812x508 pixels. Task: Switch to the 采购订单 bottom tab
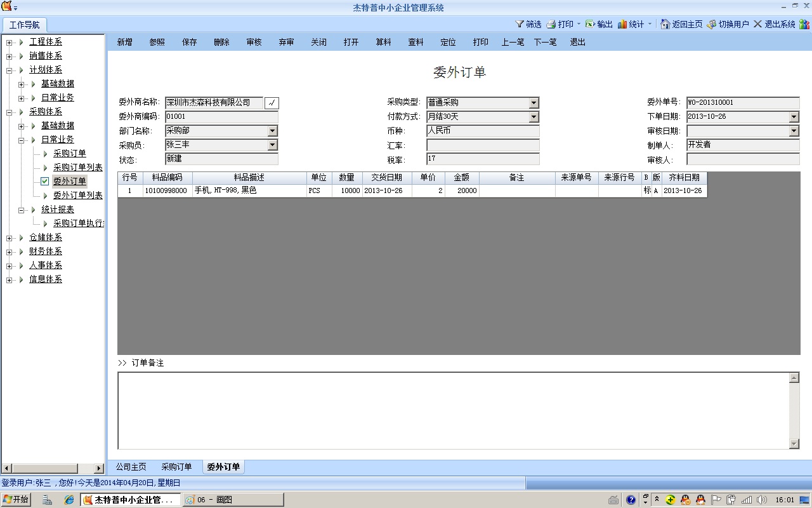coord(176,467)
